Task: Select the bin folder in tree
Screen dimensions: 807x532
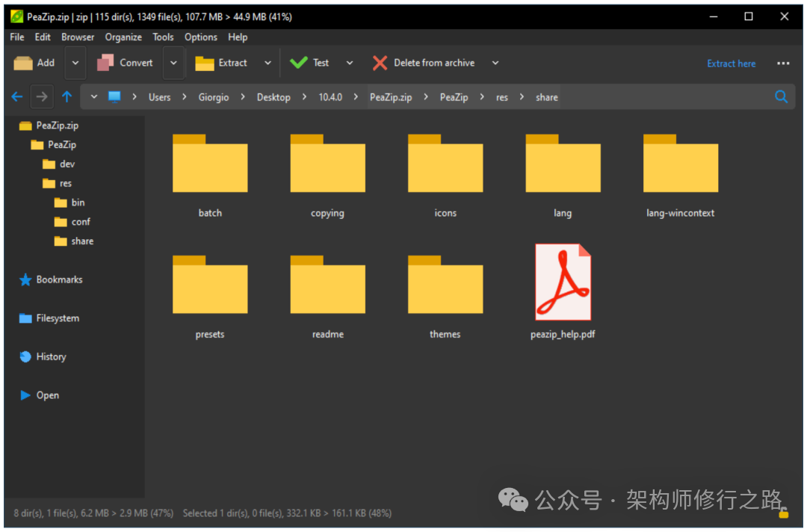Action: pyautogui.click(x=69, y=202)
